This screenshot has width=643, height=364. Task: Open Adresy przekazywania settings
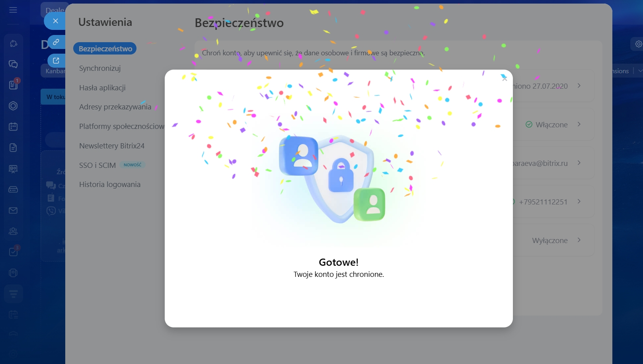coord(115,107)
